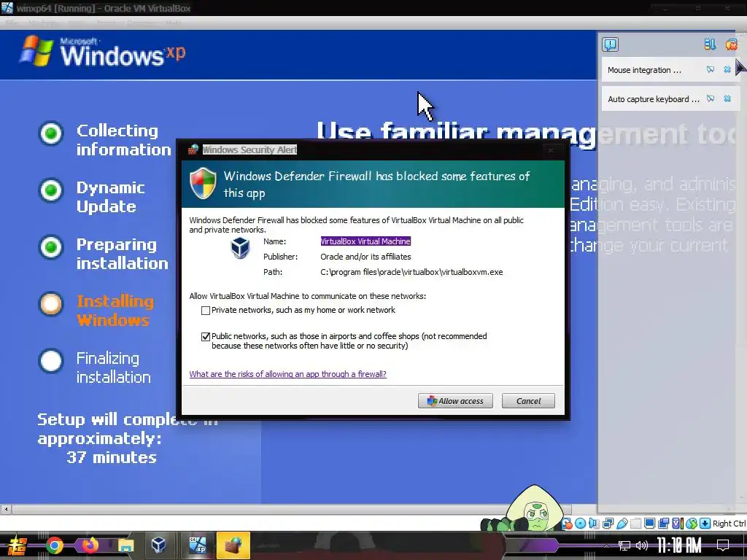
Task: Click the notification center speech-bubble icon
Action: coord(611,44)
